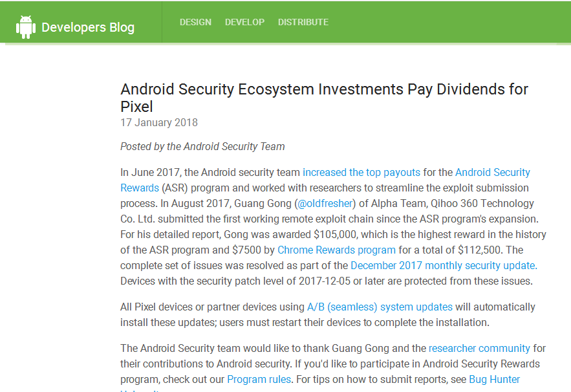This screenshot has width=571, height=392.
Task: Go to the DEVELOP navigation item
Action: pos(244,22)
